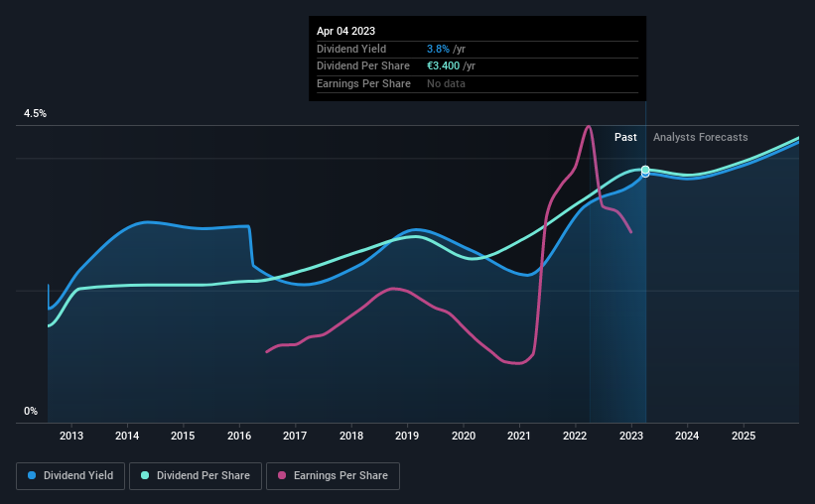Toggle the Earnings Per Share legend button
This screenshot has width=815, height=504.
pos(333,476)
